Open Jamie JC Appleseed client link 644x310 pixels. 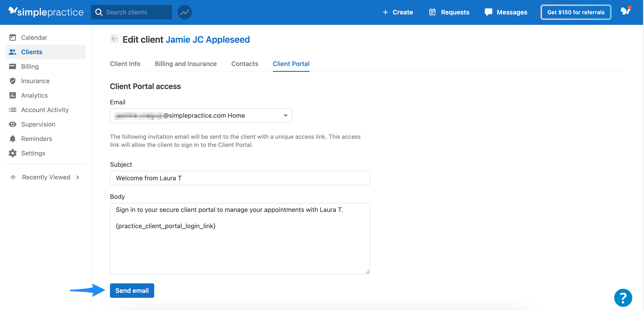tap(208, 40)
